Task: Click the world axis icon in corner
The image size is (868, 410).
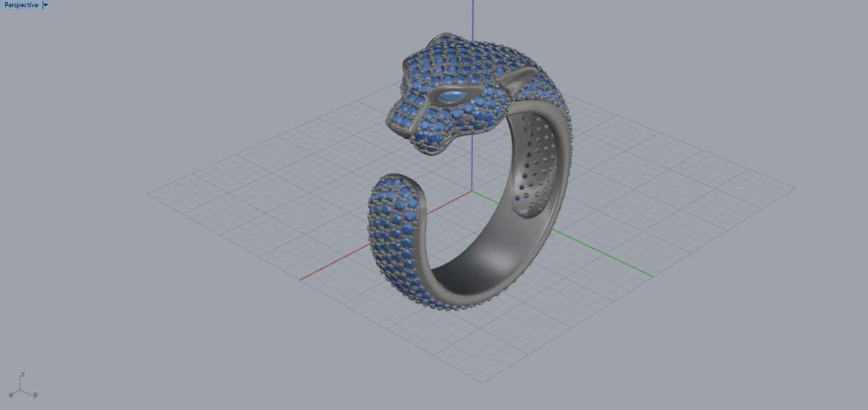Action: click(23, 386)
